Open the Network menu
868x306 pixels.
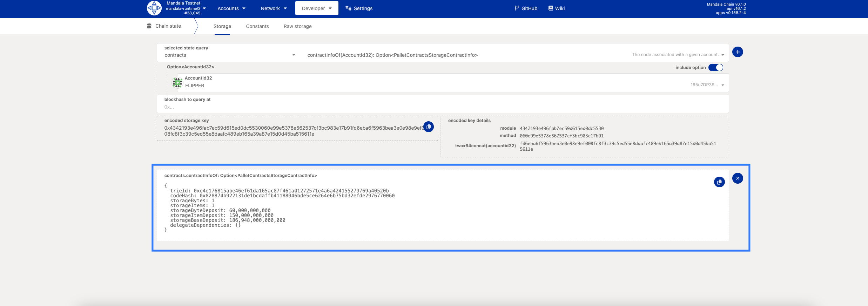274,8
